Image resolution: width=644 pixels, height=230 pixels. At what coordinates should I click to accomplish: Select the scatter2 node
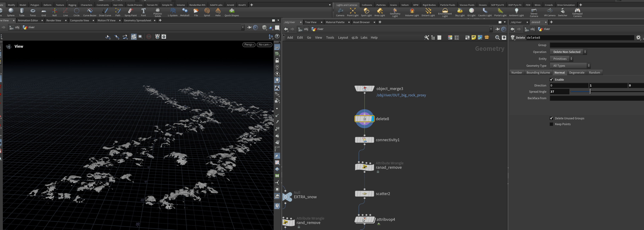coord(365,194)
